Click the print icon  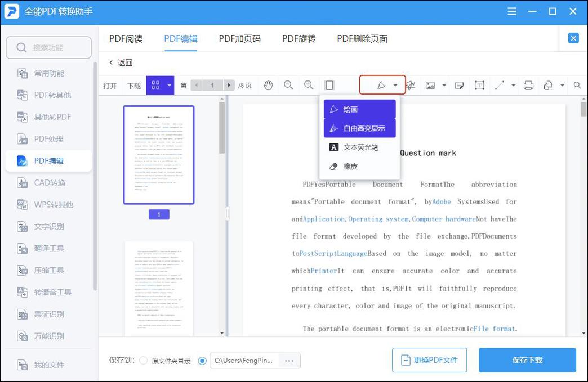(528, 85)
